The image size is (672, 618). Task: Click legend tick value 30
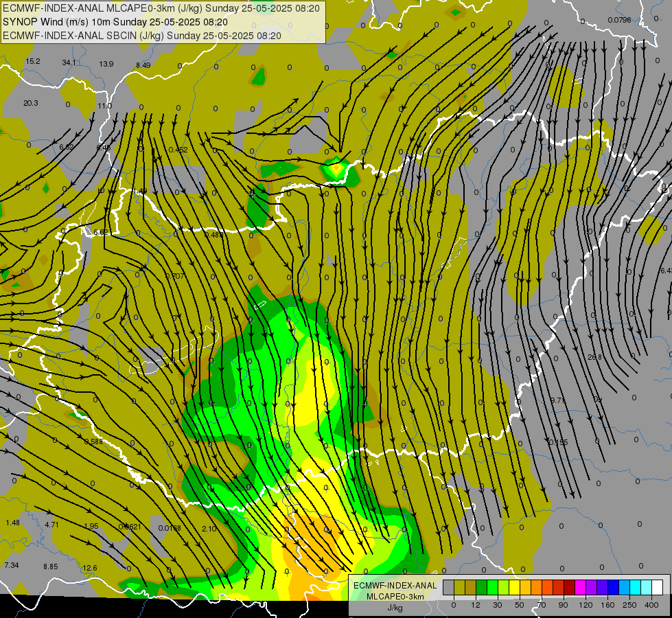tap(497, 605)
